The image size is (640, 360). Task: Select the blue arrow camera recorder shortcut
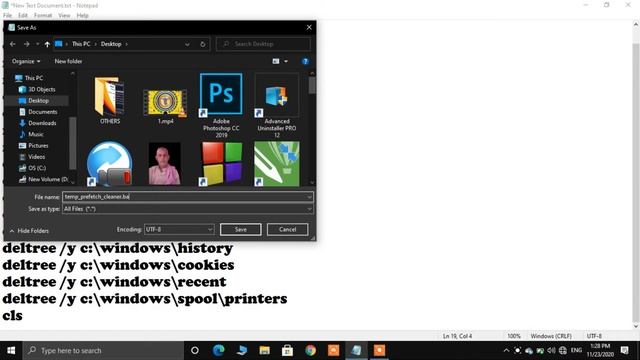tap(109, 164)
